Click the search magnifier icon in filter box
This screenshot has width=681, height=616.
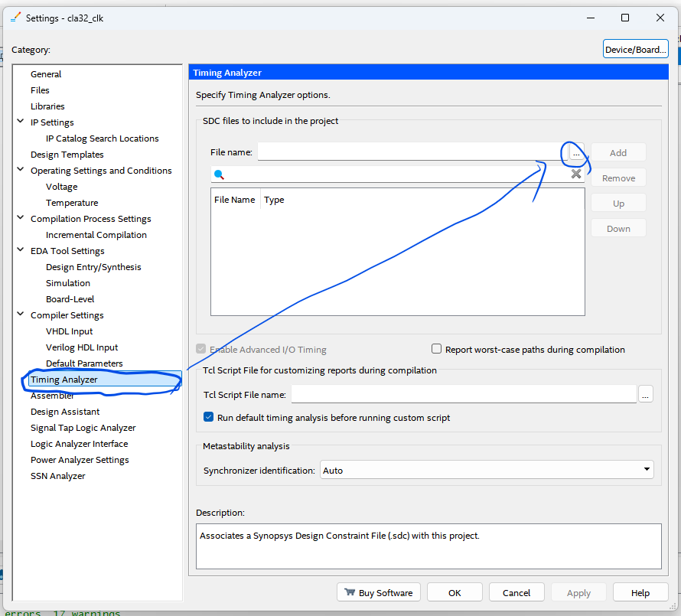(x=219, y=174)
